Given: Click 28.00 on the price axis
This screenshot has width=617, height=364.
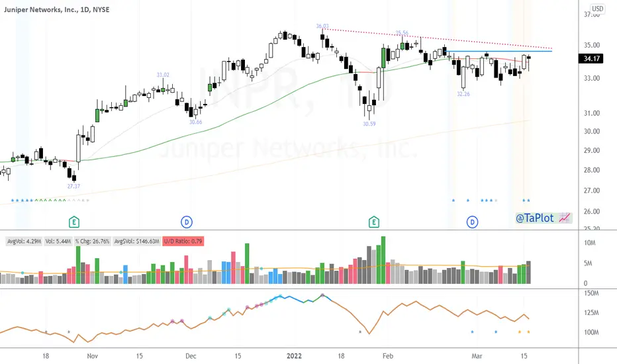Looking at the screenshot, I should tap(592, 170).
